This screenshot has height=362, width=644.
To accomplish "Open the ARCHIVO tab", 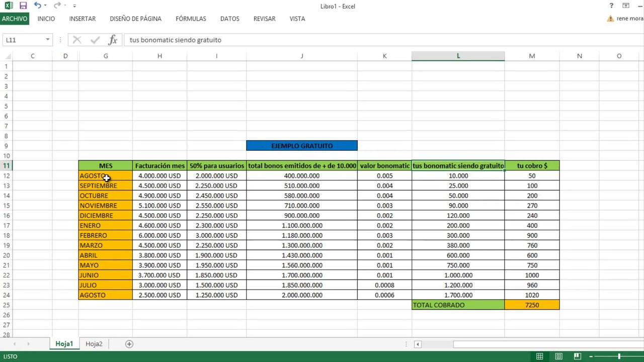I will tap(15, 19).
